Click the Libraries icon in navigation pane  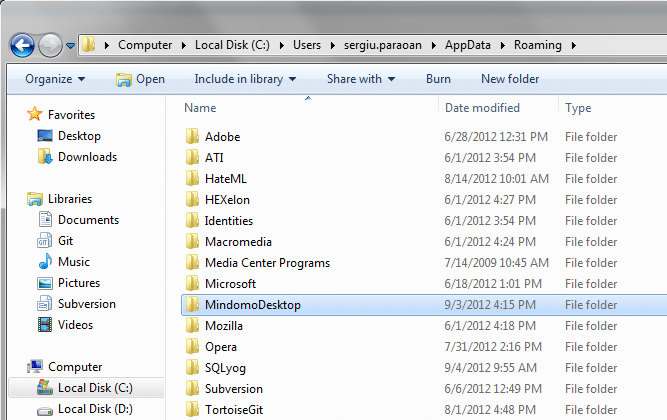coord(35,199)
